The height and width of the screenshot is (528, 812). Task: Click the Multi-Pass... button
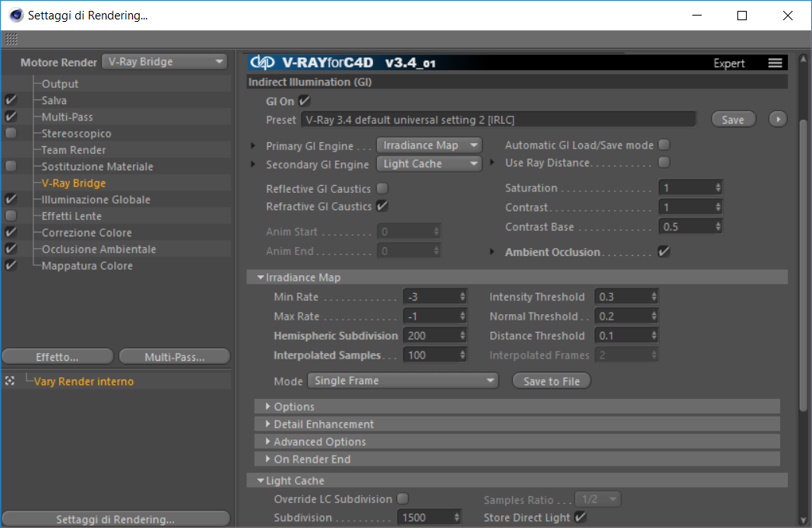tap(175, 356)
